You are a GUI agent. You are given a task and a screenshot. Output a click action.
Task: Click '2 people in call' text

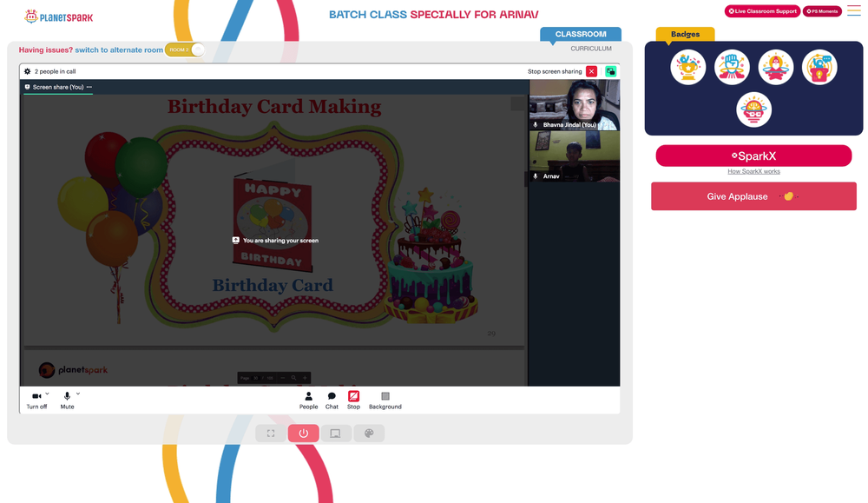tap(55, 71)
